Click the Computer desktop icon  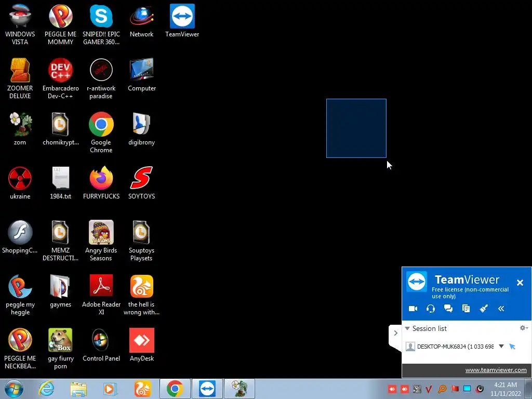pos(141,75)
